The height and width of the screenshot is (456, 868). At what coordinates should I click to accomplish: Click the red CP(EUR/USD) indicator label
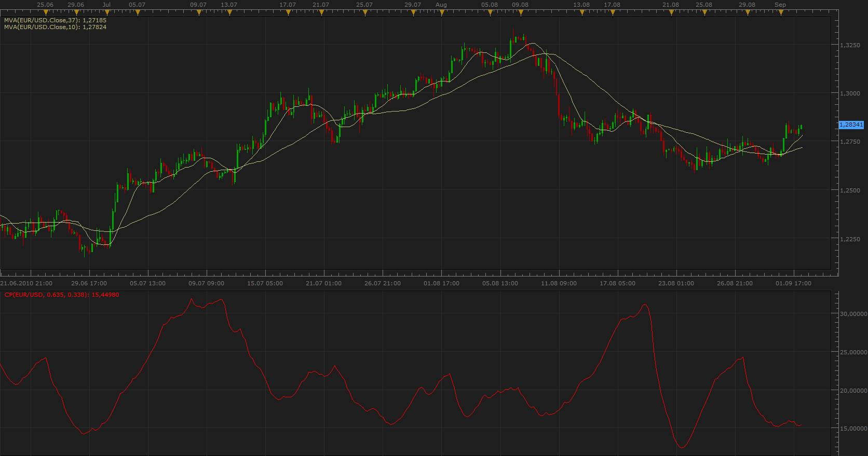62,295
